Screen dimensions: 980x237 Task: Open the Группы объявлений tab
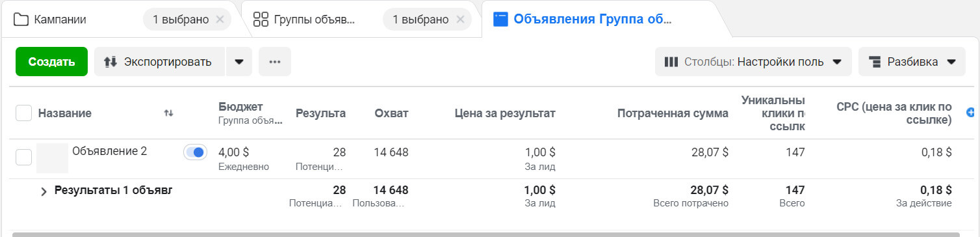coord(314,20)
